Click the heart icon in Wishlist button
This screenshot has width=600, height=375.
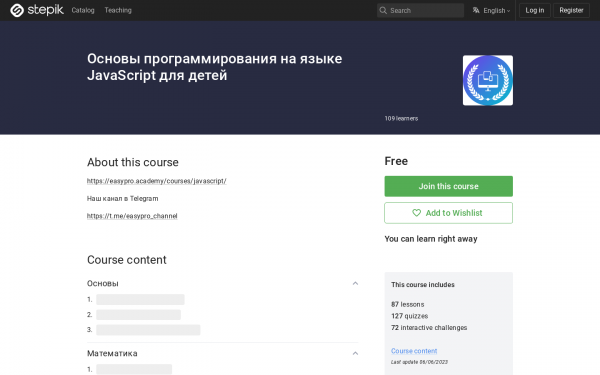416,213
